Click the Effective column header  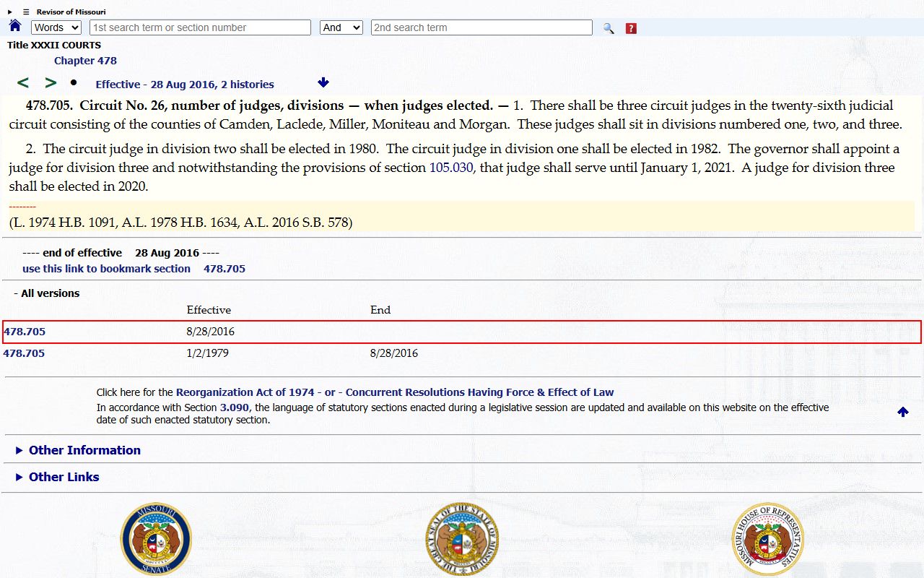tap(209, 310)
